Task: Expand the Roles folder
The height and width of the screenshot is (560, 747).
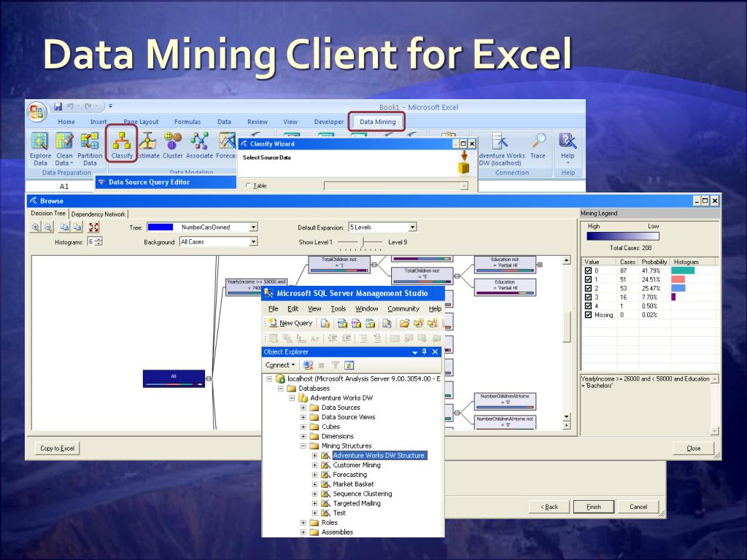Action: click(303, 522)
